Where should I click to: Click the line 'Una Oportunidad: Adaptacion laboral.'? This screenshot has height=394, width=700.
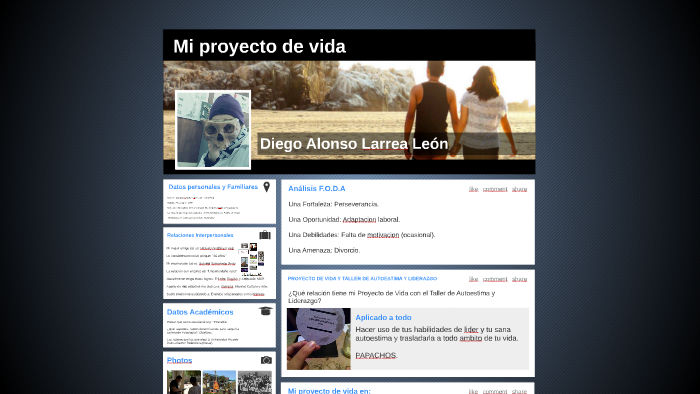(344, 220)
